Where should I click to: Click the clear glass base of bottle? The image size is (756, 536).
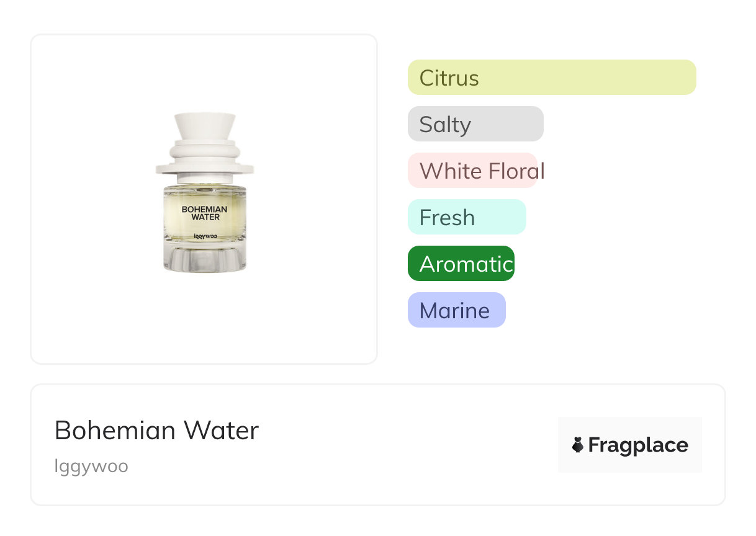[x=204, y=259]
